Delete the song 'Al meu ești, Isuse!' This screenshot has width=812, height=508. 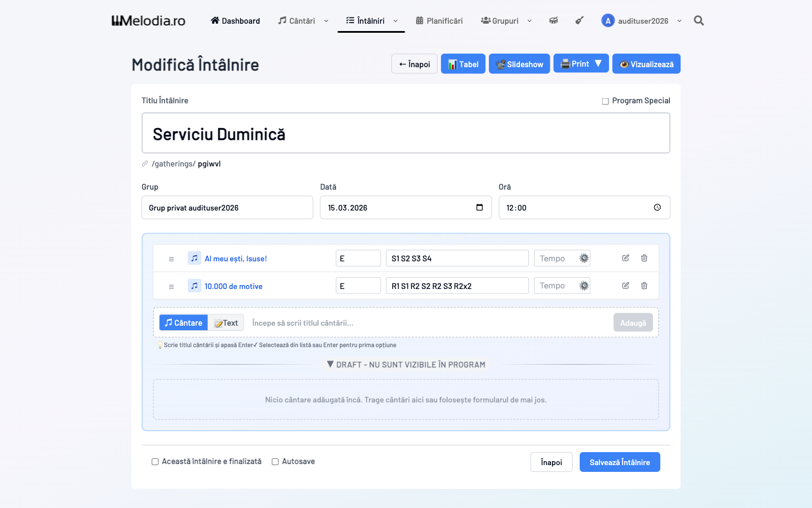click(644, 258)
